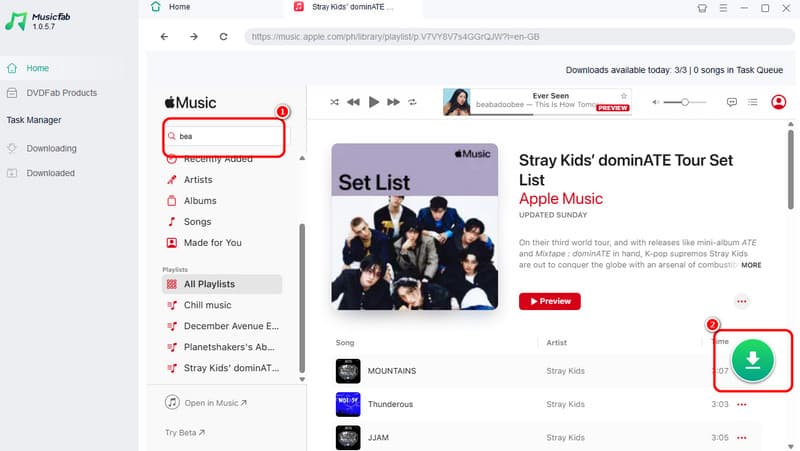The image size is (800, 451).
Task: Open the MusicFab store cart icon
Action: (703, 8)
